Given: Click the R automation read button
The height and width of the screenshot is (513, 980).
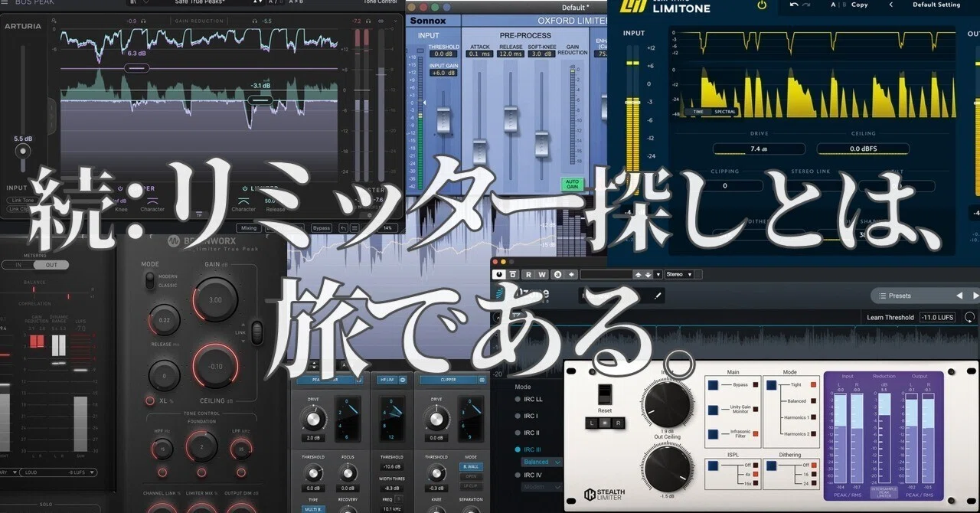Looking at the screenshot, I should pos(528,274).
